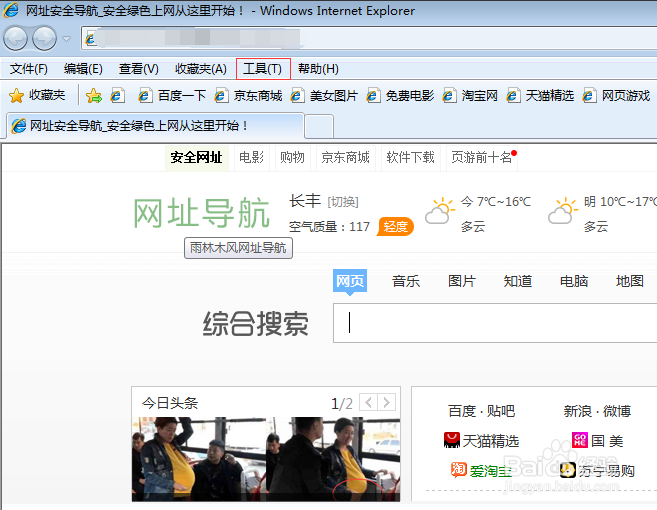Click the address bar field
The image size is (657, 510).
pos(369,39)
